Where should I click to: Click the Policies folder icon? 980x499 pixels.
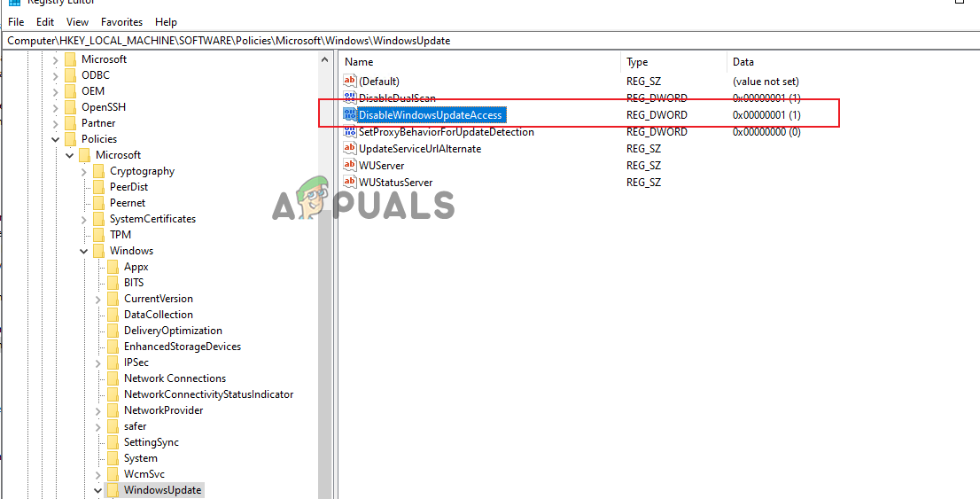point(70,139)
